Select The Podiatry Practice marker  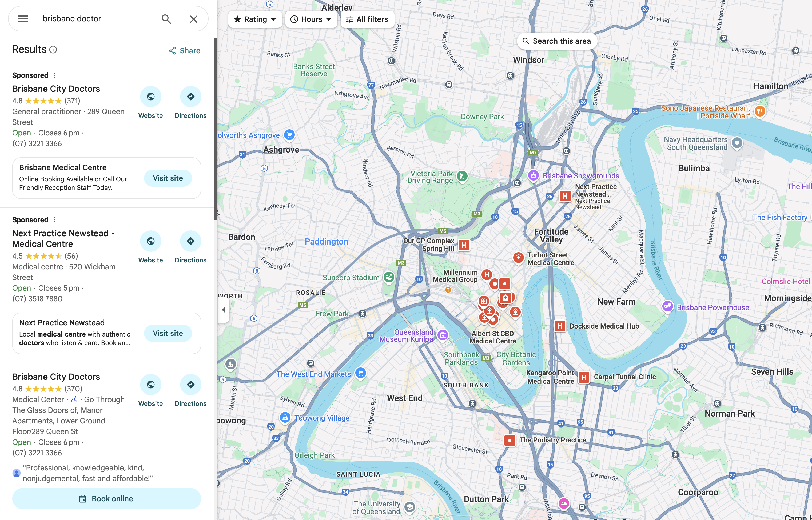[509, 440]
